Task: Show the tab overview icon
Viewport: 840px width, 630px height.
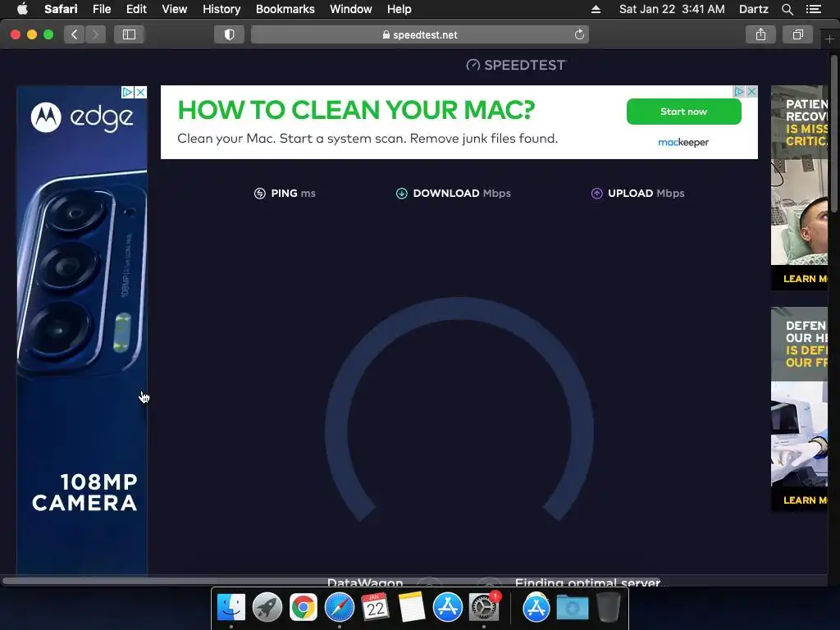Action: pos(797,34)
